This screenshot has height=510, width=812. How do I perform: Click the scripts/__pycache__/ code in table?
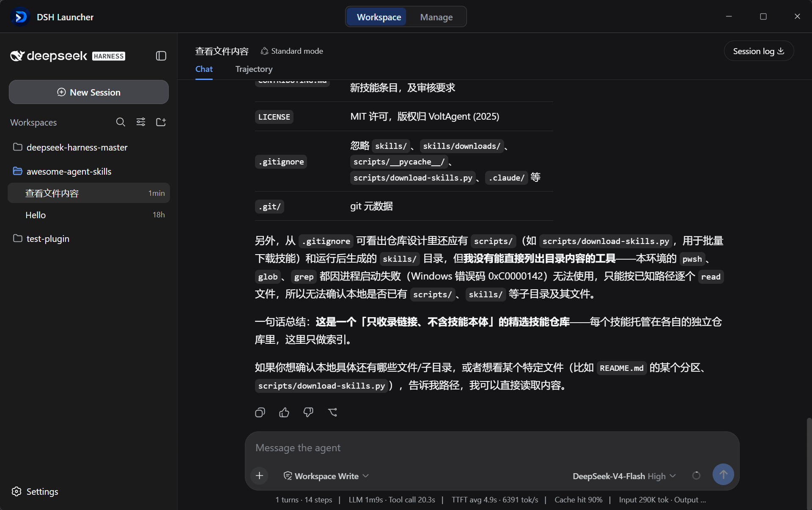[399, 162]
